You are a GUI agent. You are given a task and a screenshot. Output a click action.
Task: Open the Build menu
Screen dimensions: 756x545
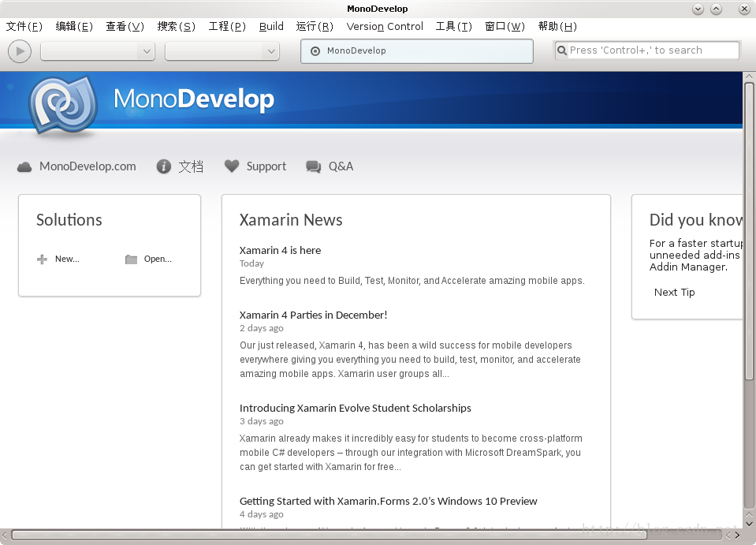point(271,27)
